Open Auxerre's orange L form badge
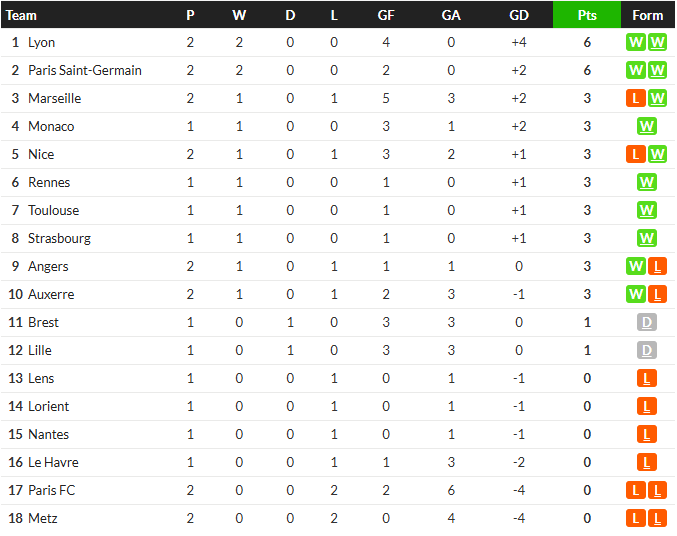677x536 pixels. click(x=657, y=295)
